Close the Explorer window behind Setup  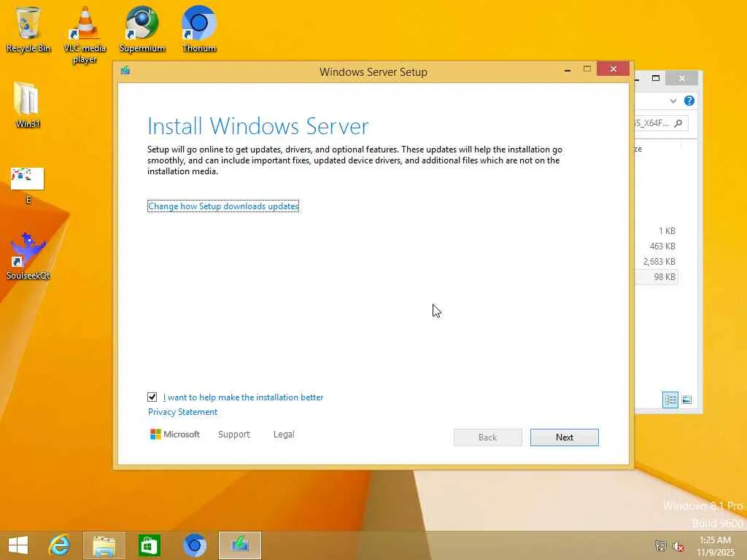[x=682, y=78]
